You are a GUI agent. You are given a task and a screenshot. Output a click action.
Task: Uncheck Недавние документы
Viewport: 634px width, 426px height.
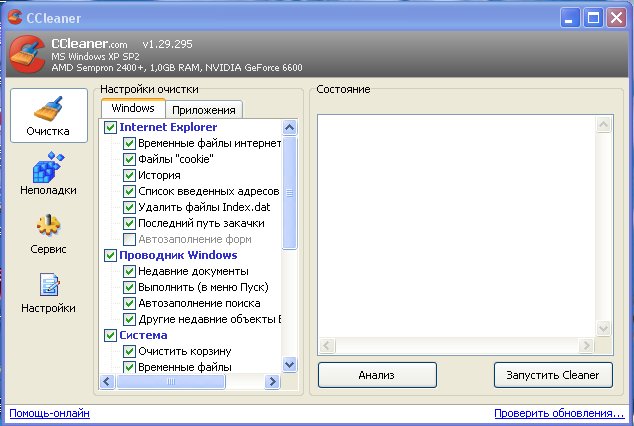click(x=129, y=271)
